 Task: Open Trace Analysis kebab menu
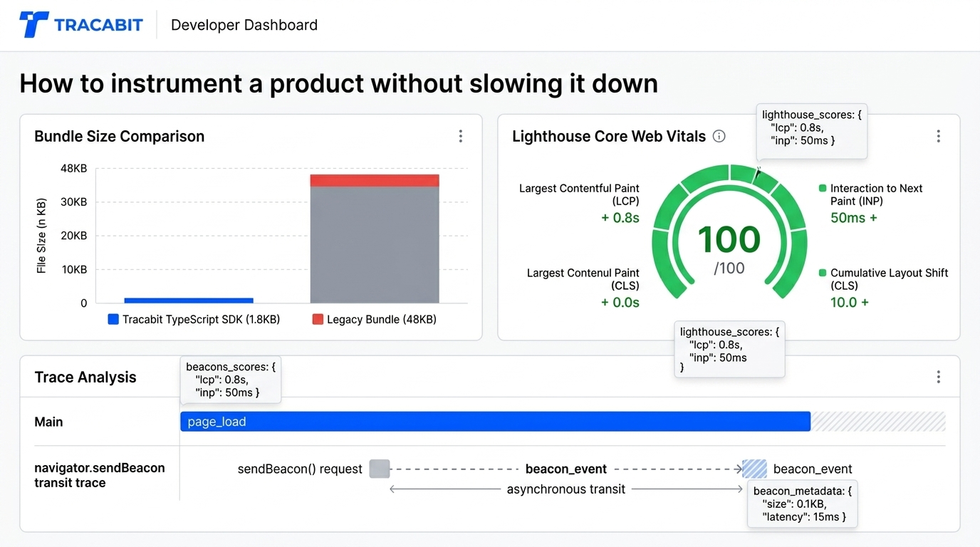click(938, 377)
